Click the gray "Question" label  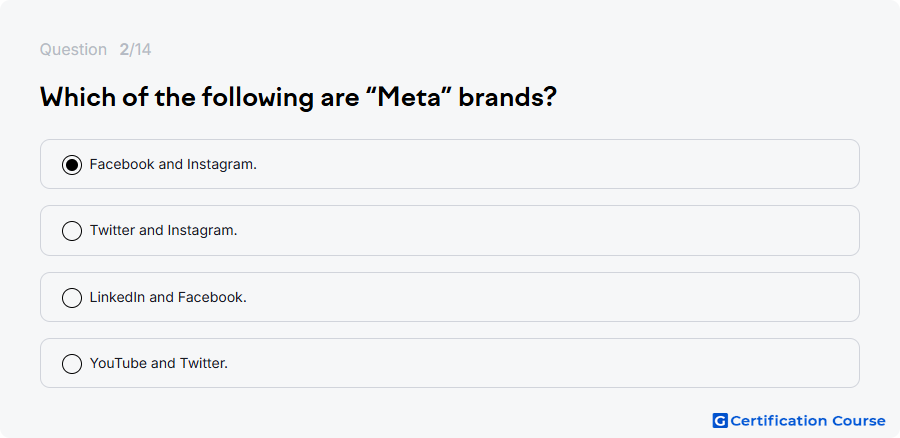(x=73, y=50)
